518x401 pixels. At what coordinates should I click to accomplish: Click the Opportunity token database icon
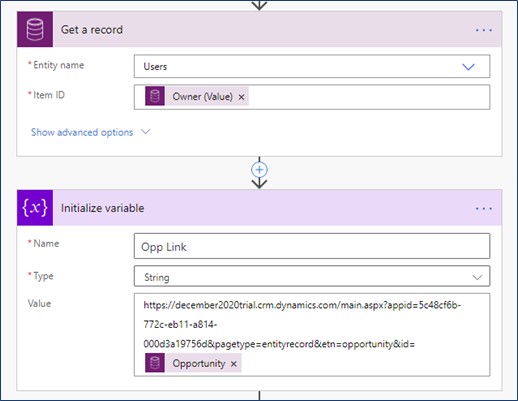click(155, 363)
